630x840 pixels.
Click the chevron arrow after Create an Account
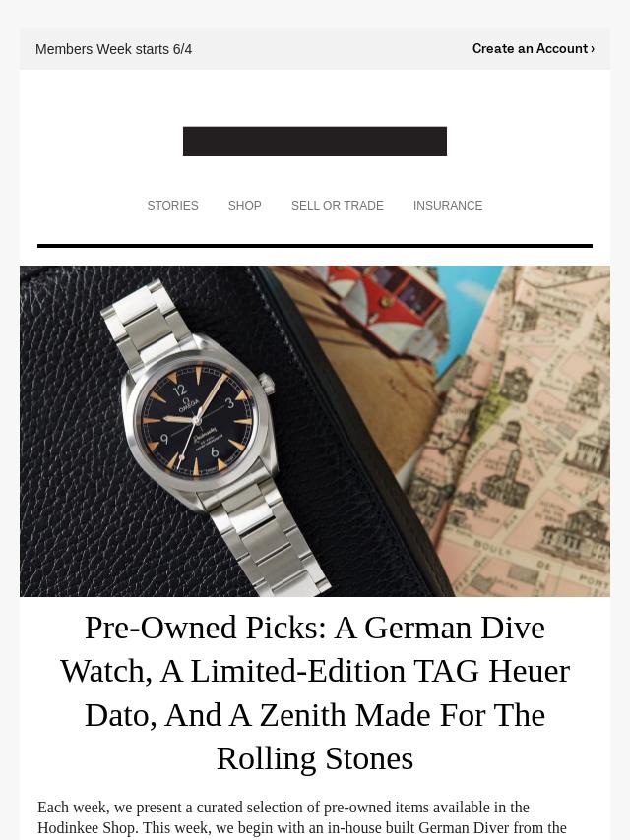[592, 49]
